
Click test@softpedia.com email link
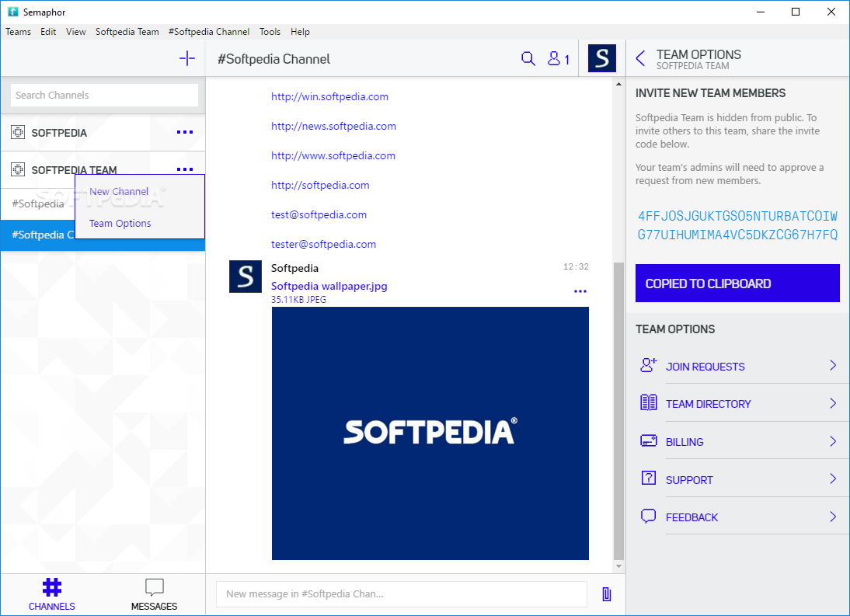pyautogui.click(x=319, y=214)
